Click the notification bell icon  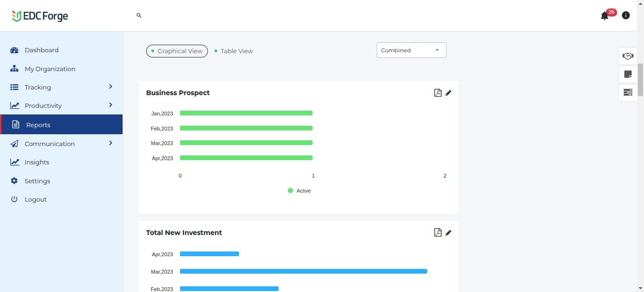click(x=604, y=16)
